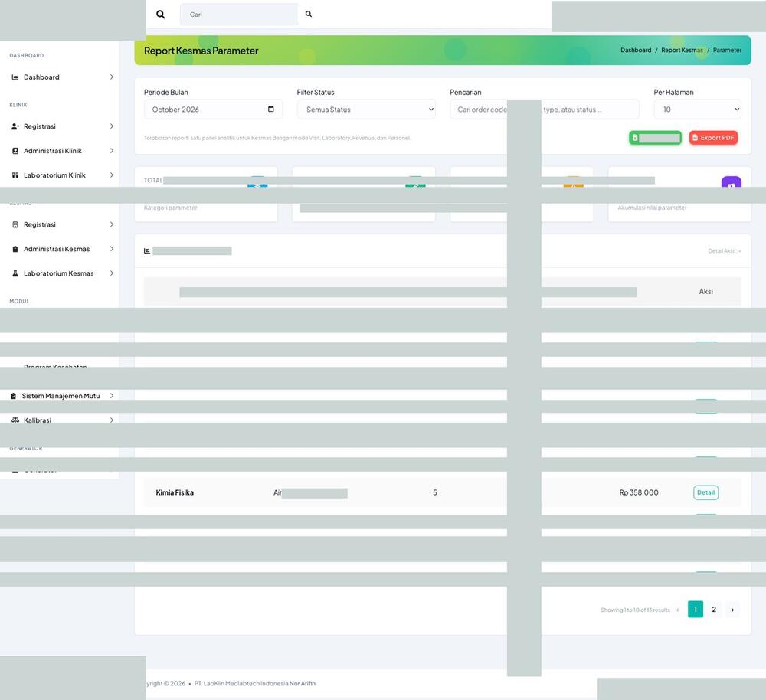766x700 pixels.
Task: Expand the Sistem Manajemen Mutu chevron
Action: (112, 396)
